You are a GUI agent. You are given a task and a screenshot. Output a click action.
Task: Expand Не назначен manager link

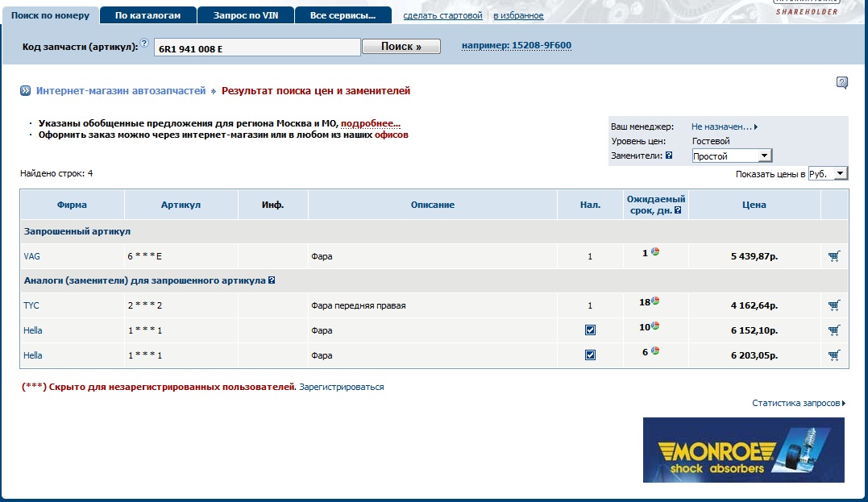coord(724,127)
